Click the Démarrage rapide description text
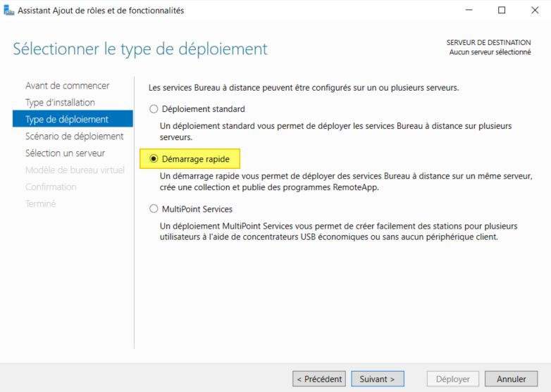 pos(345,182)
